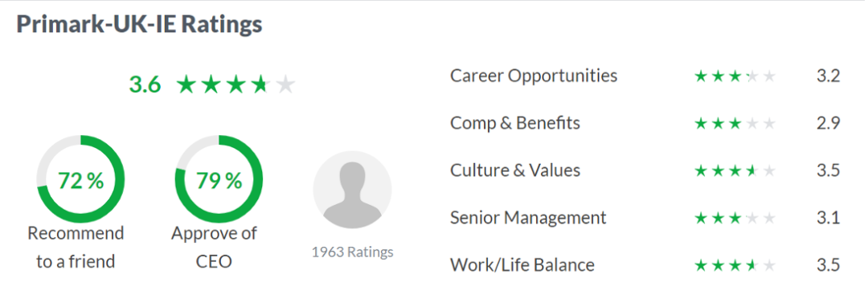Select the Work/Life Balance label
This screenshot has width=868, height=299.
522,265
